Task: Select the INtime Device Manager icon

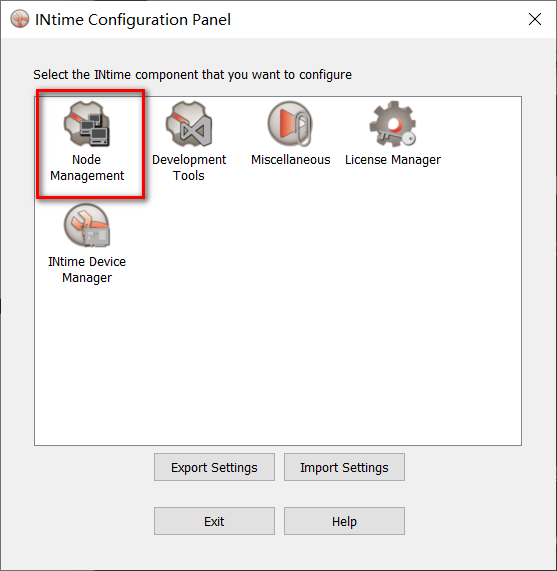Action: [x=87, y=226]
